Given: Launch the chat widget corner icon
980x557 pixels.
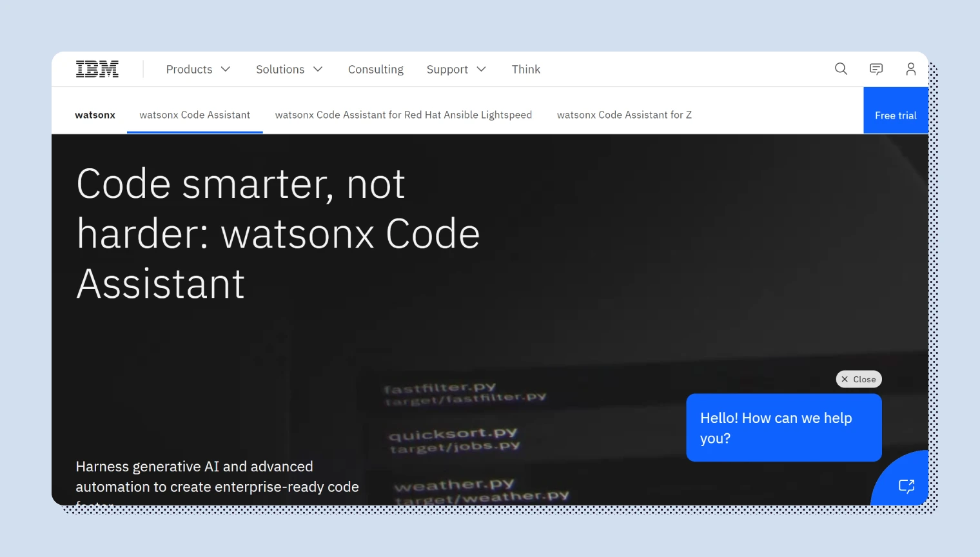Looking at the screenshot, I should point(906,485).
